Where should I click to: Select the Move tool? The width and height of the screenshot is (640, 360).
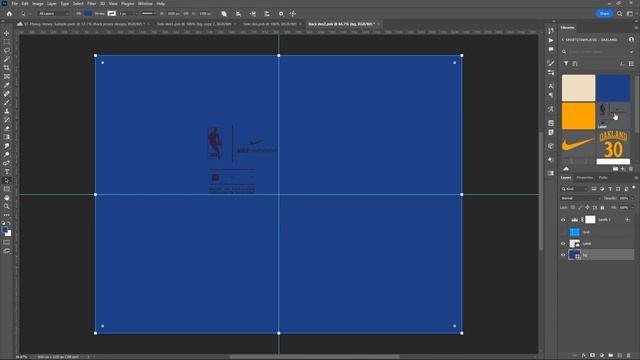[x=7, y=33]
